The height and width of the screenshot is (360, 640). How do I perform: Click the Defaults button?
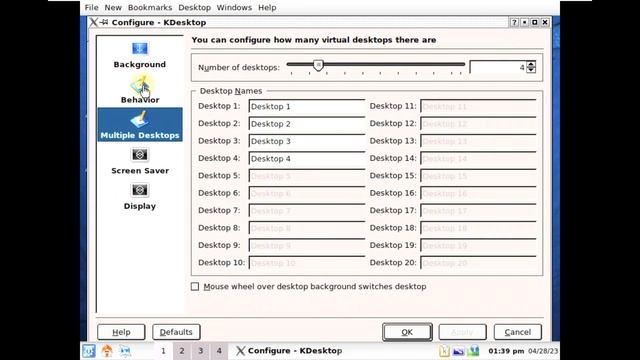pyautogui.click(x=176, y=332)
